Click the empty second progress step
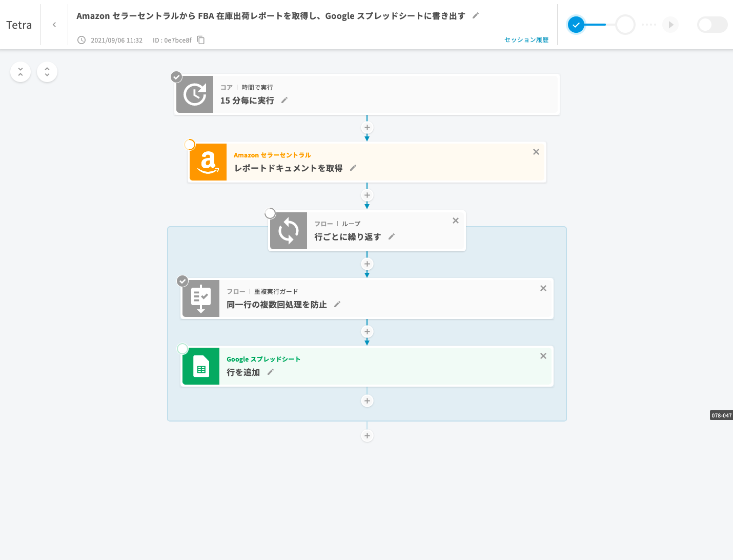This screenshot has height=560, width=733. pos(625,25)
